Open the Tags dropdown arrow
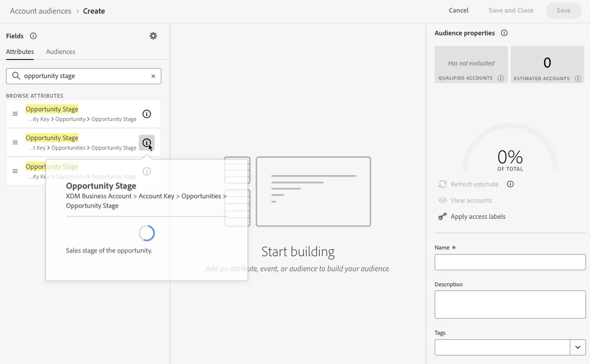The width and height of the screenshot is (590, 364). (578, 347)
